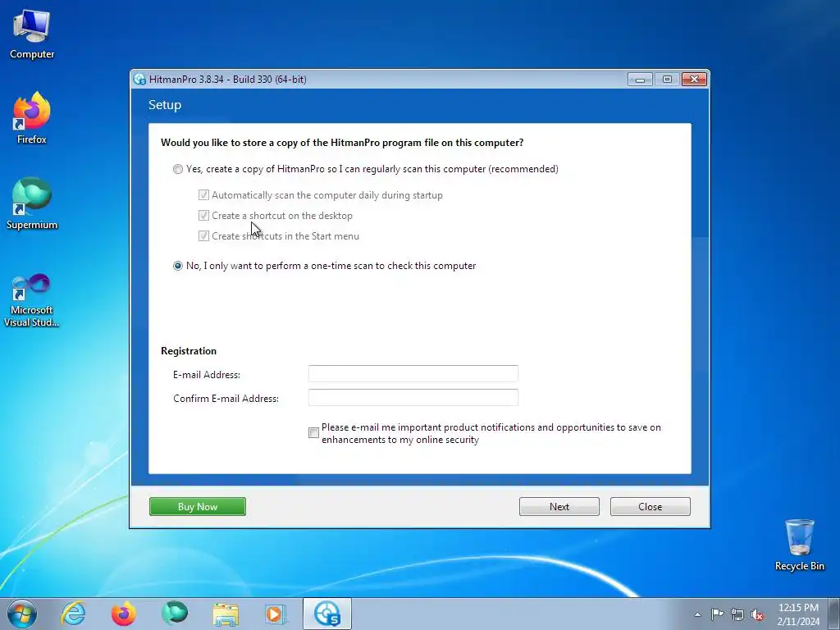This screenshot has height=630, width=840.
Task: Open the network tray icon
Action: (x=737, y=614)
